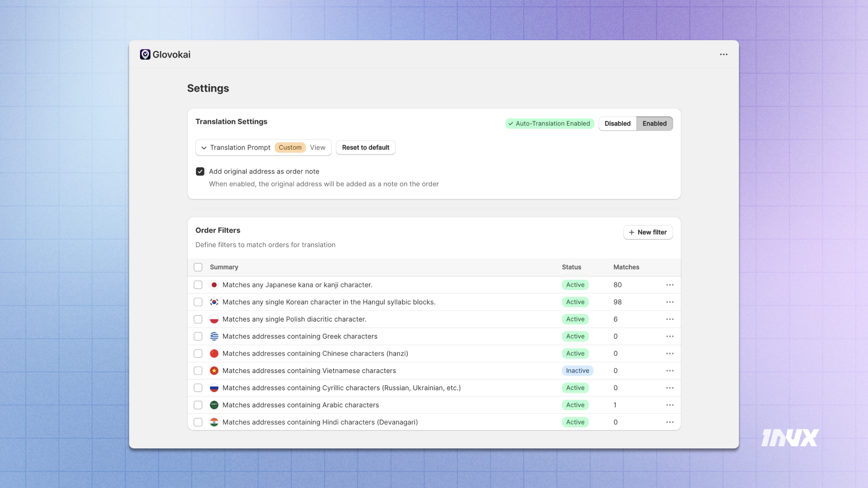The width and height of the screenshot is (868, 488).
Task: Check the Cyrillic characters filter row
Action: click(x=198, y=388)
